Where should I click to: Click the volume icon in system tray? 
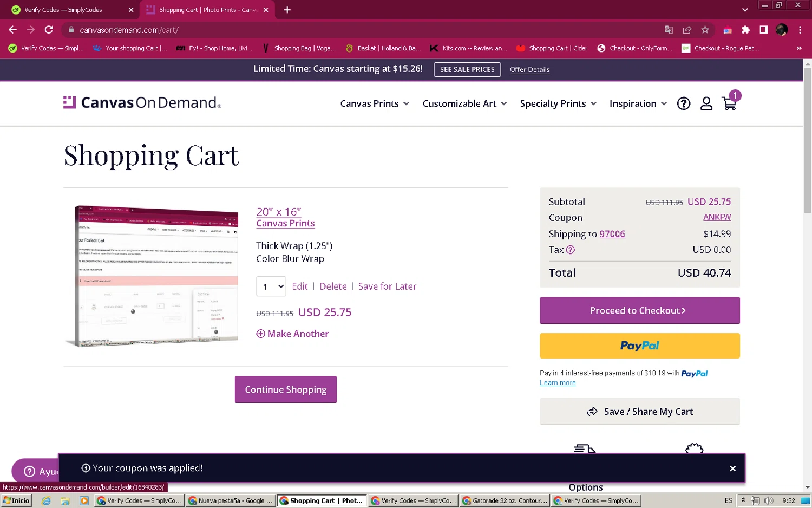pos(768,500)
